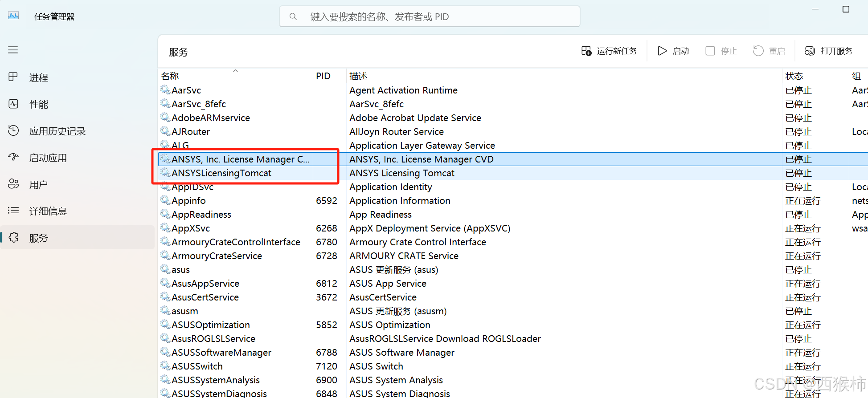Click 正在运行 status of AsusAppService

803,283
